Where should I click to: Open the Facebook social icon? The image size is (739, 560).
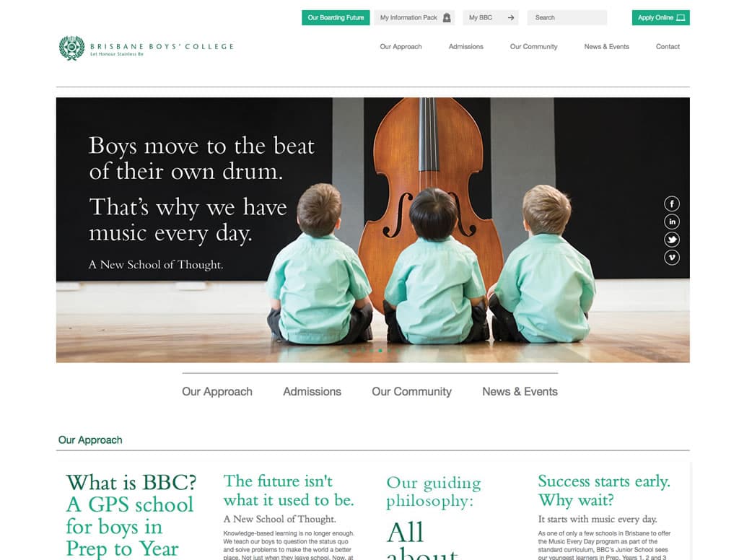672,204
